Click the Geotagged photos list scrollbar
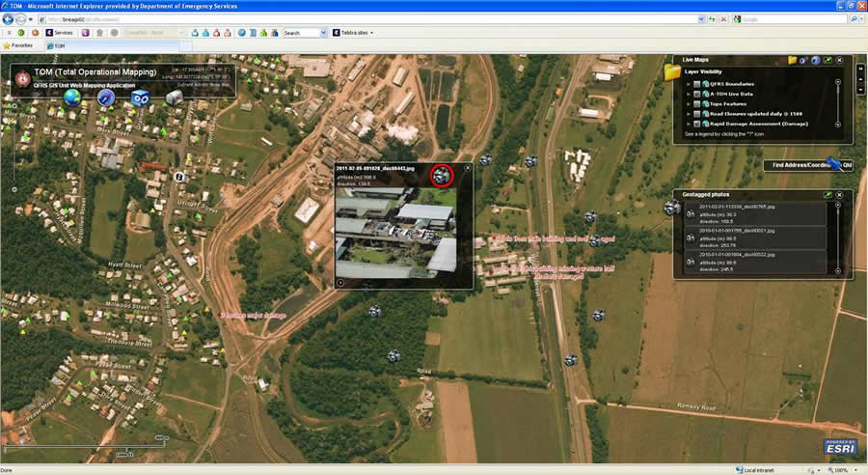This screenshot has height=475, width=868. pos(838,238)
